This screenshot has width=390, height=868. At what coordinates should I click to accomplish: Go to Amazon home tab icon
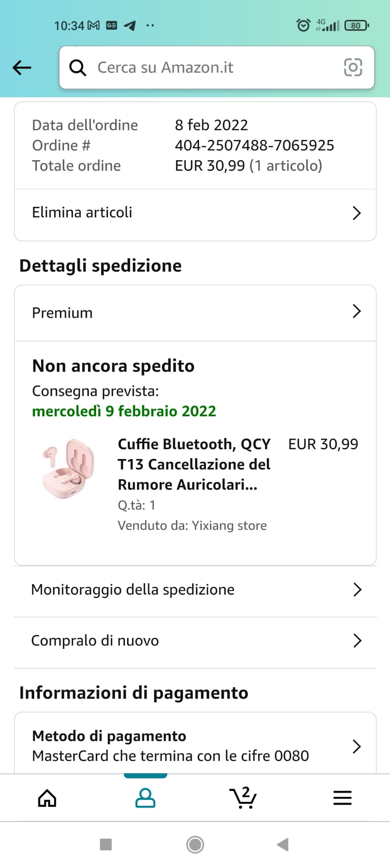(47, 798)
